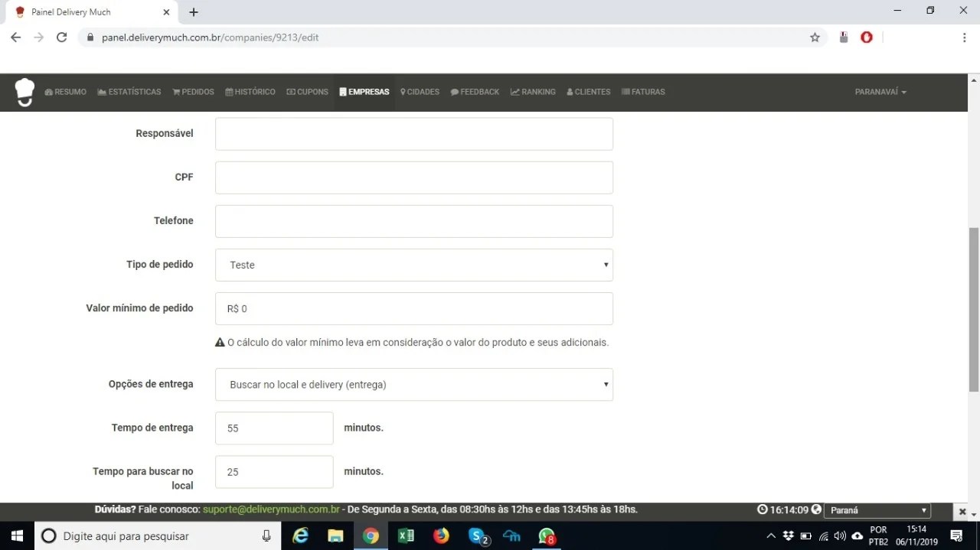The height and width of the screenshot is (550, 980).
Task: Open the Resumo section
Action: [66, 92]
